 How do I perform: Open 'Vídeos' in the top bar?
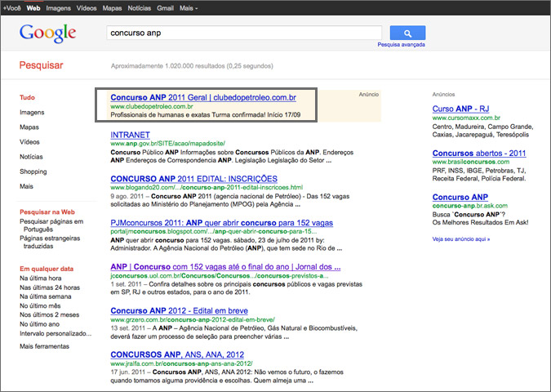coord(87,7)
